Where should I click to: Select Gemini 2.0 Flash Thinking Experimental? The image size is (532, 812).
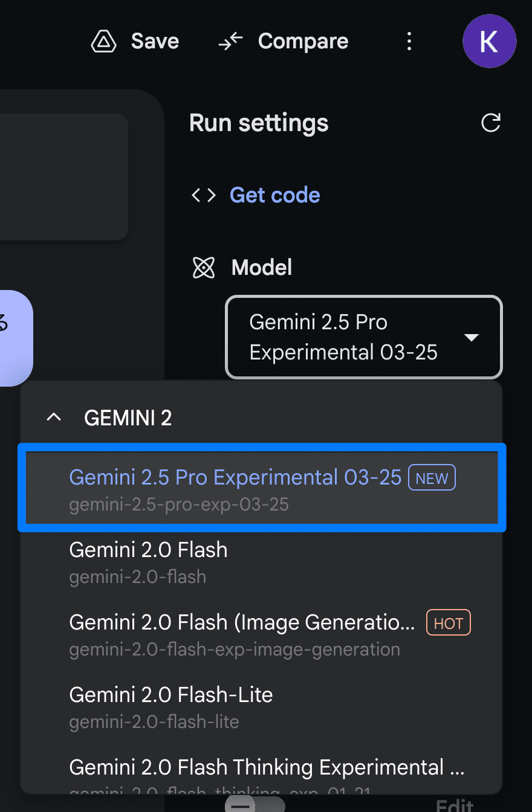tap(266, 767)
